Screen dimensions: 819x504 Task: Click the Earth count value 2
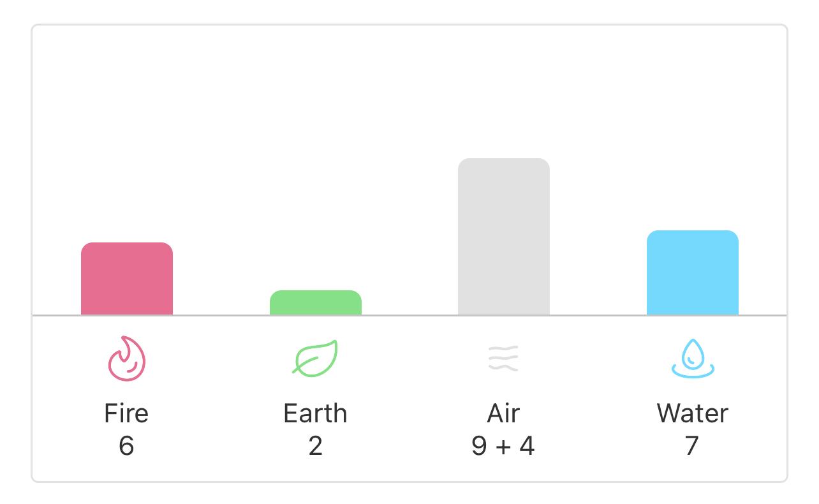[x=315, y=445]
